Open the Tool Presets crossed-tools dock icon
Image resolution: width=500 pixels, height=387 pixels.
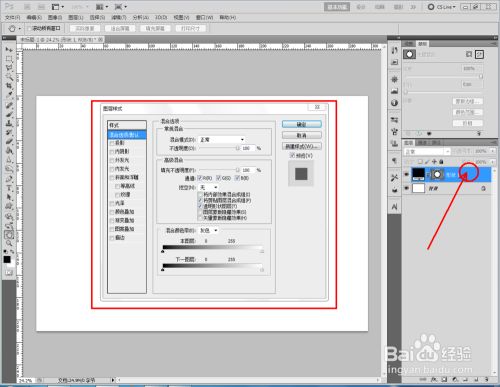click(395, 178)
